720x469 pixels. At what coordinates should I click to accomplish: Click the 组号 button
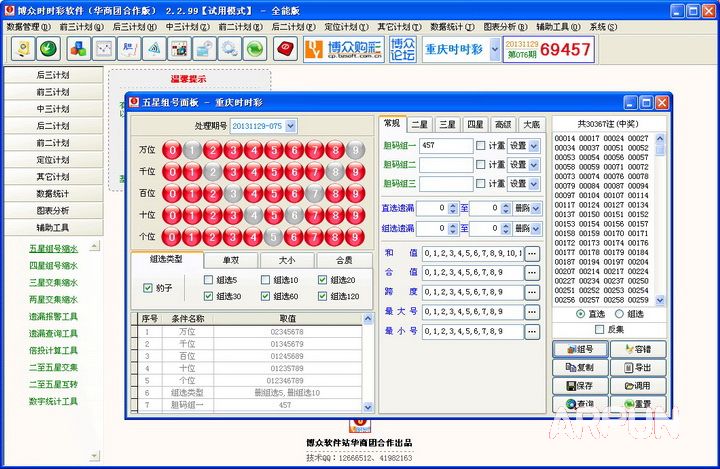pos(580,350)
